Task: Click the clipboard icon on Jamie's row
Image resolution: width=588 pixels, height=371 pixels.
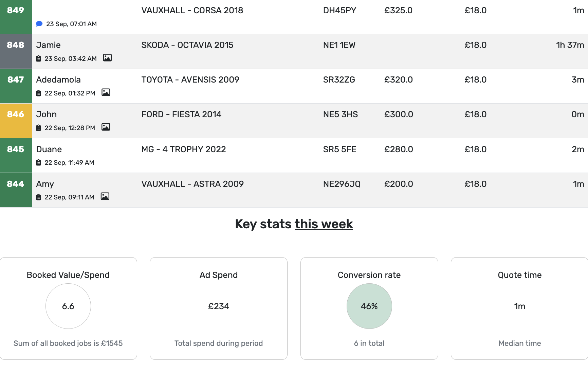Action: tap(38, 58)
